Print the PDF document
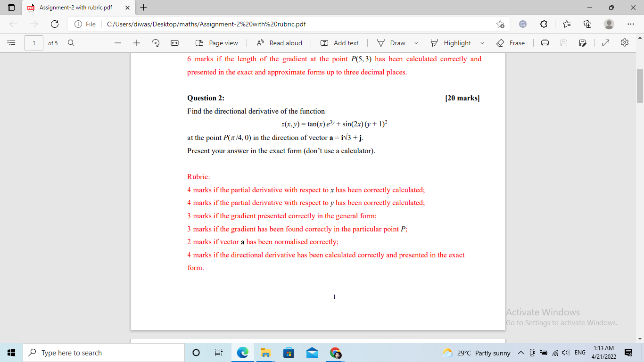This screenshot has height=362, width=644. 545,43
